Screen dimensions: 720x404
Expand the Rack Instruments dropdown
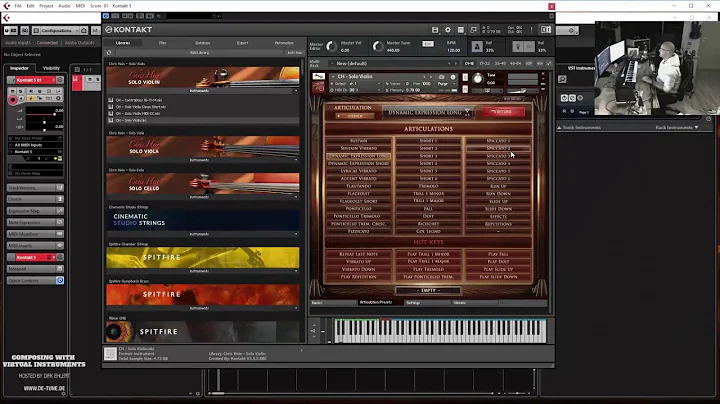[677, 127]
